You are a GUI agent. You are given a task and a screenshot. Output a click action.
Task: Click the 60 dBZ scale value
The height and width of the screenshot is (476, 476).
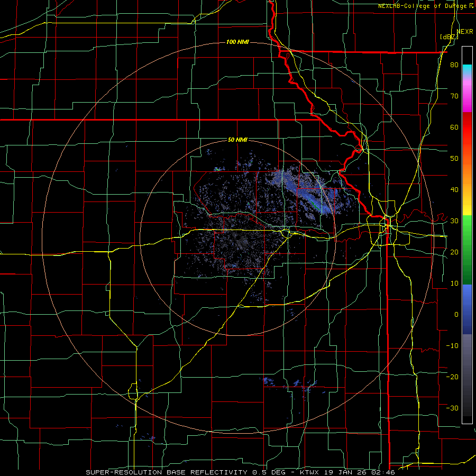click(454, 127)
